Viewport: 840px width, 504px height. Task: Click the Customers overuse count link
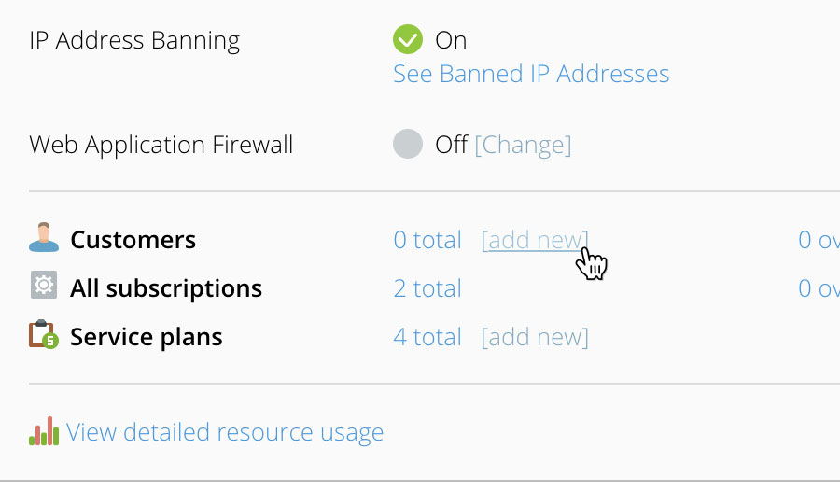pyautogui.click(x=819, y=240)
